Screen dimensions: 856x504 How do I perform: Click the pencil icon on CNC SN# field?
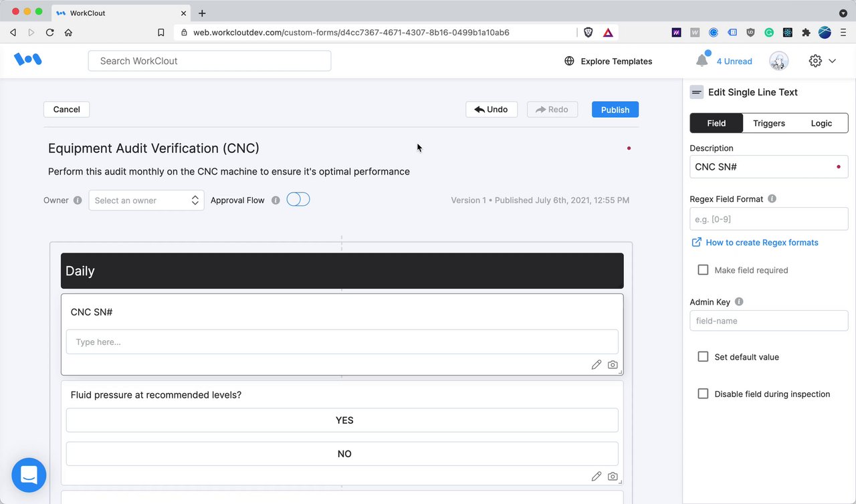597,364
